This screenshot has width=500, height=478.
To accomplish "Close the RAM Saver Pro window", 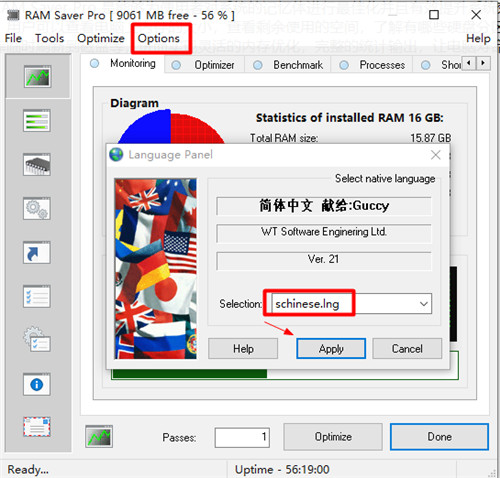I will pos(476,15).
